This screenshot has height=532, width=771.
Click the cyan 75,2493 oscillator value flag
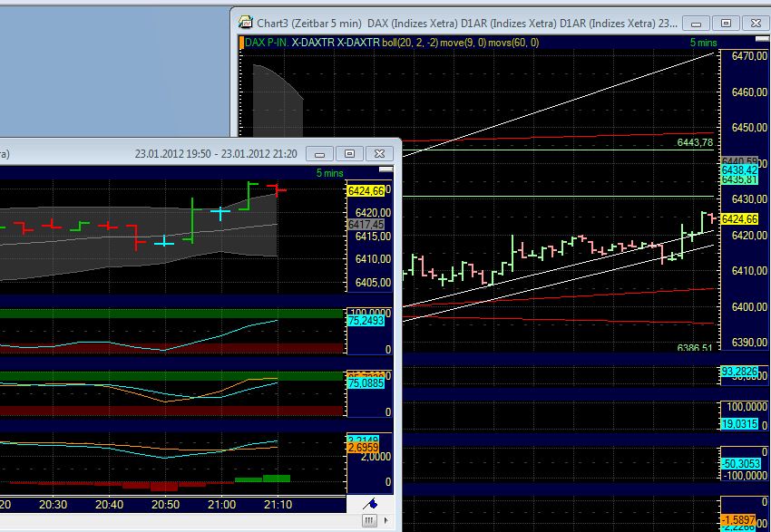[366, 321]
